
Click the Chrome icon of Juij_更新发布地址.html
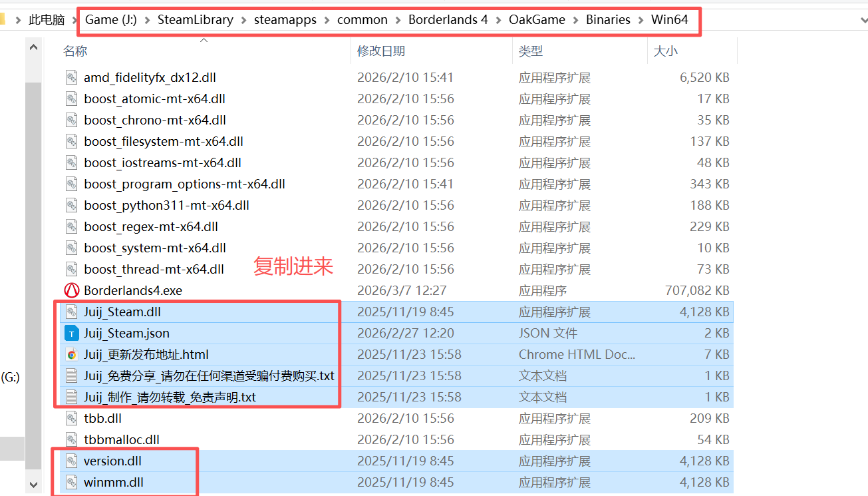coord(71,354)
